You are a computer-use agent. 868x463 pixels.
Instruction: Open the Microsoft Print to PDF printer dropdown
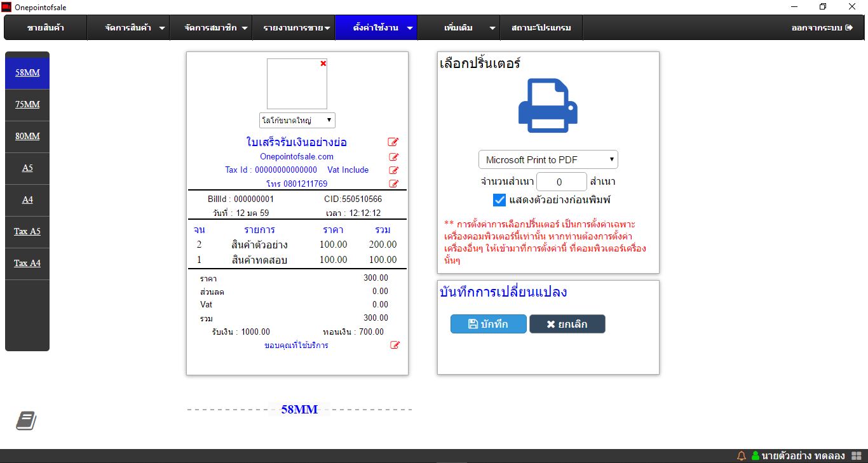click(x=548, y=160)
